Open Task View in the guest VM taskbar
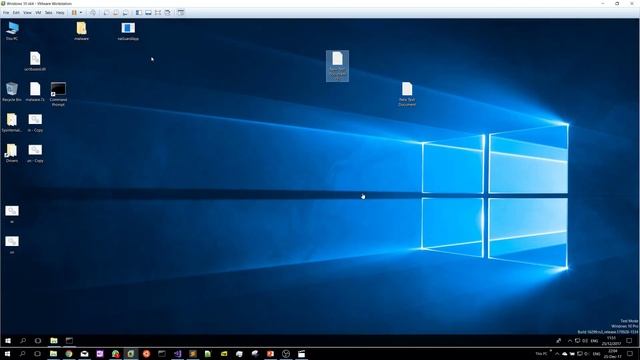 click(38, 340)
